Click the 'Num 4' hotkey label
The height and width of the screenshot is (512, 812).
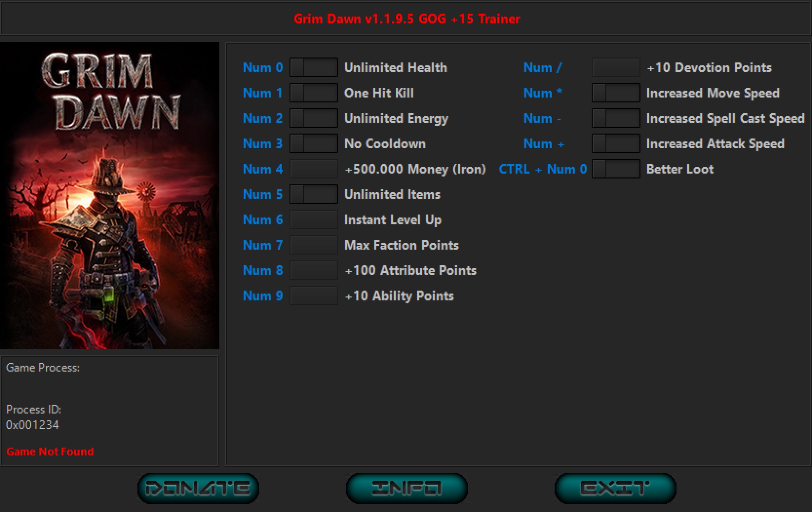click(263, 169)
